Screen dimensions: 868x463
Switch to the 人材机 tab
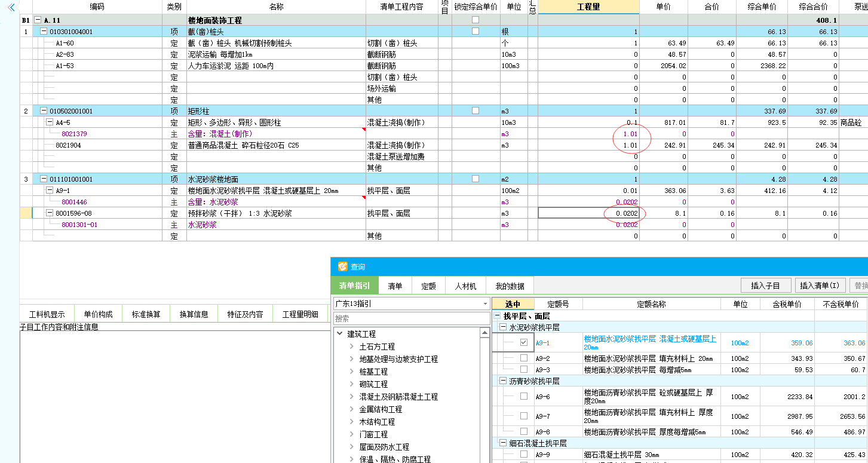coord(466,286)
